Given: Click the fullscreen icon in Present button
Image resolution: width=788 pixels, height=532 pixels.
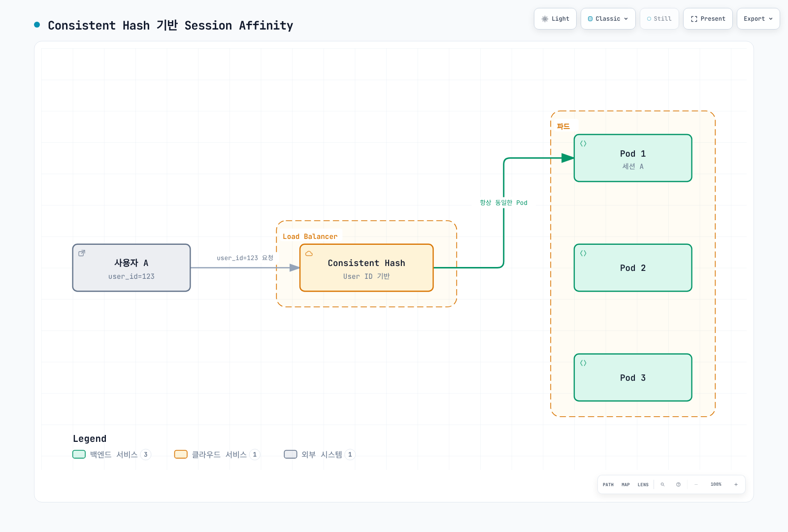Looking at the screenshot, I should point(694,19).
